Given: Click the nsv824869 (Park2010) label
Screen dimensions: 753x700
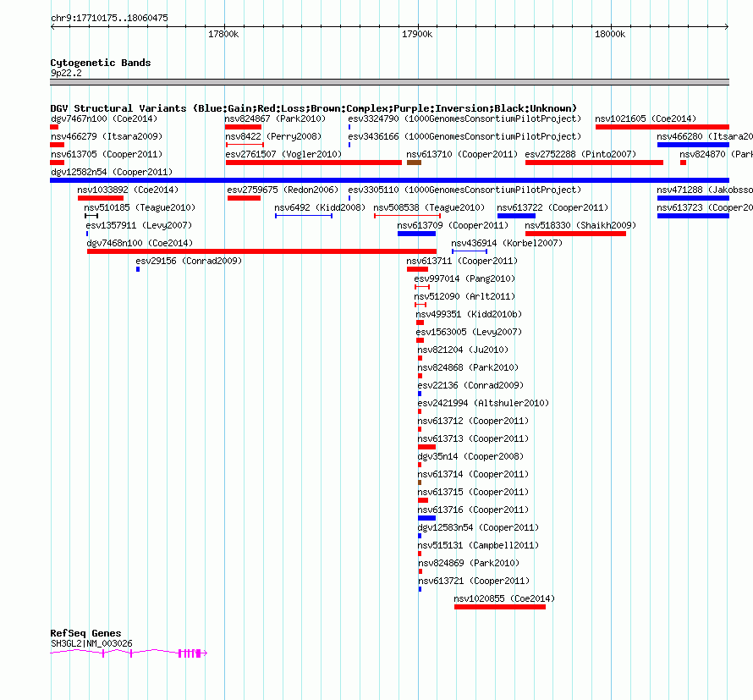Looking at the screenshot, I should [x=469, y=563].
